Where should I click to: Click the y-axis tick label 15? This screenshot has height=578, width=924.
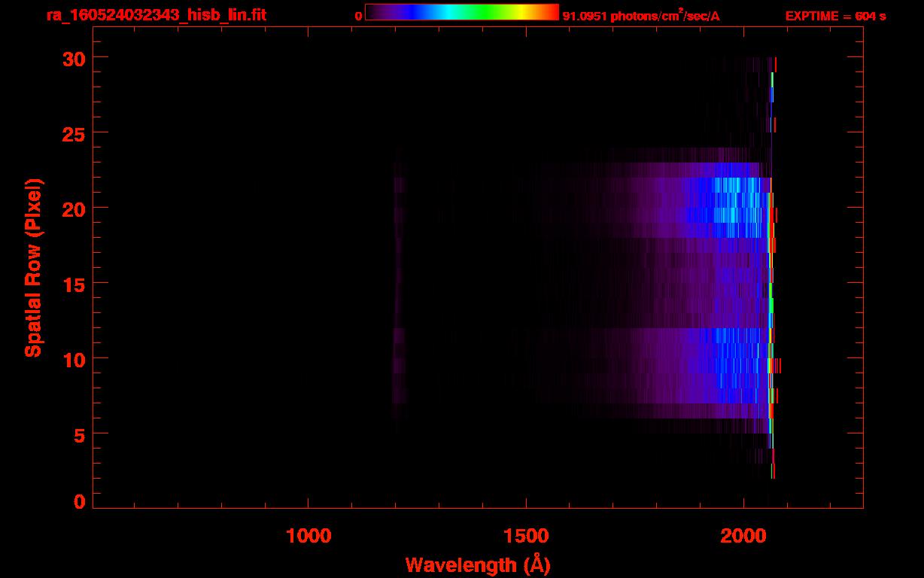click(74, 284)
